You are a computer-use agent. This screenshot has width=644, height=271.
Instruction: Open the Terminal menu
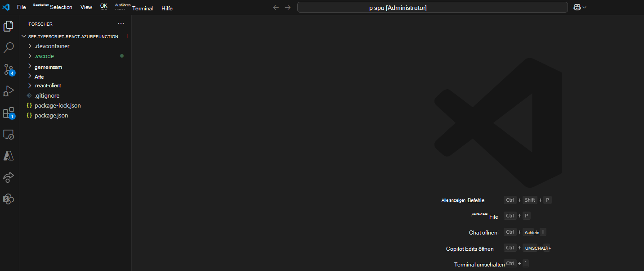tap(143, 8)
